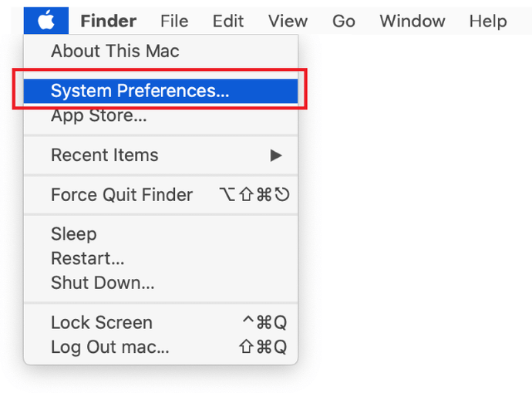Expand the Recent Items submenu
This screenshot has width=532, height=393.
click(x=104, y=155)
